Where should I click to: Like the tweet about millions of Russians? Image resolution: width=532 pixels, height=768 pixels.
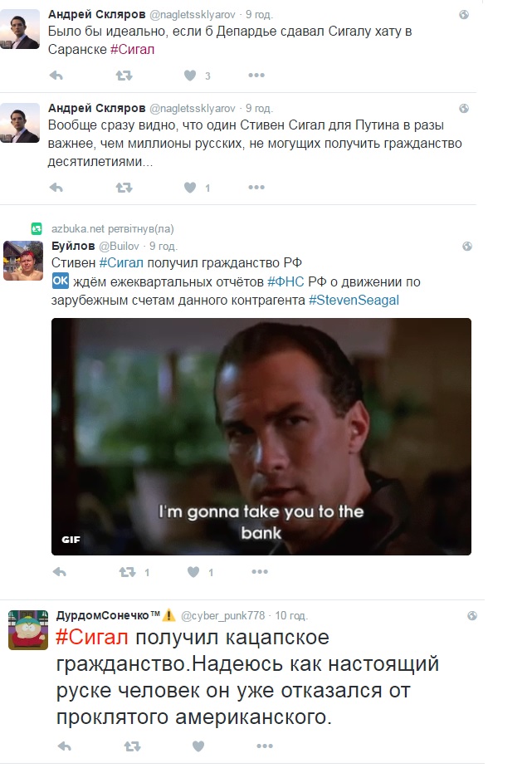pyautogui.click(x=190, y=188)
